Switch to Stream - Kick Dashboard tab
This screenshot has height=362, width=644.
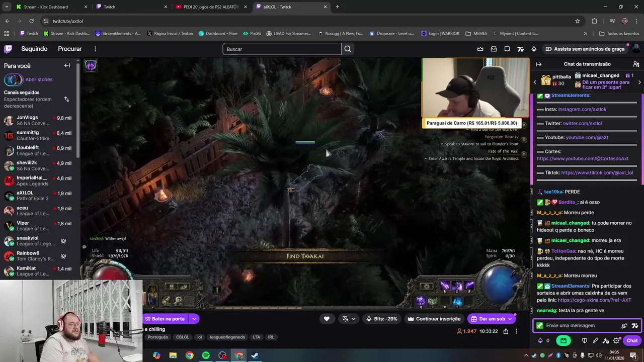[51, 7]
